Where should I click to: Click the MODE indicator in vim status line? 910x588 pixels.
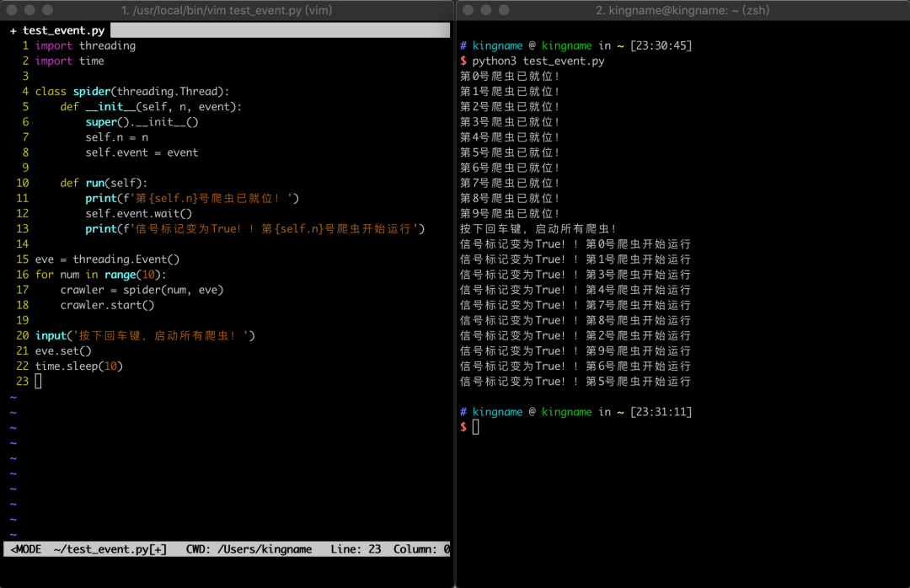(26, 549)
